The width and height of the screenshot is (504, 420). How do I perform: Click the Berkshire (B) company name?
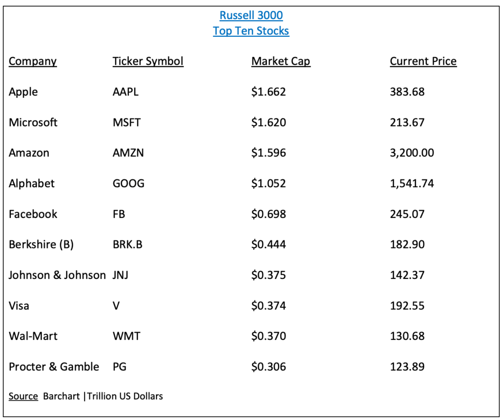pos(41,245)
